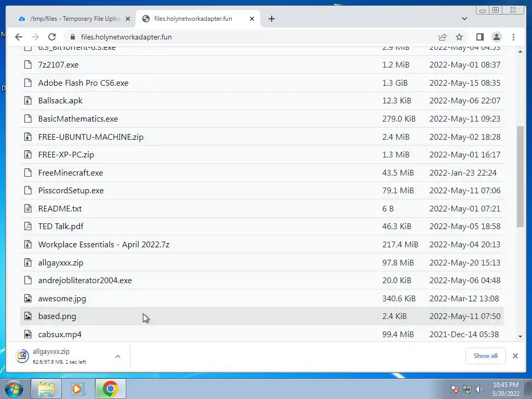Open cabsux.mp4
This screenshot has width=532, height=399.
click(x=60, y=334)
